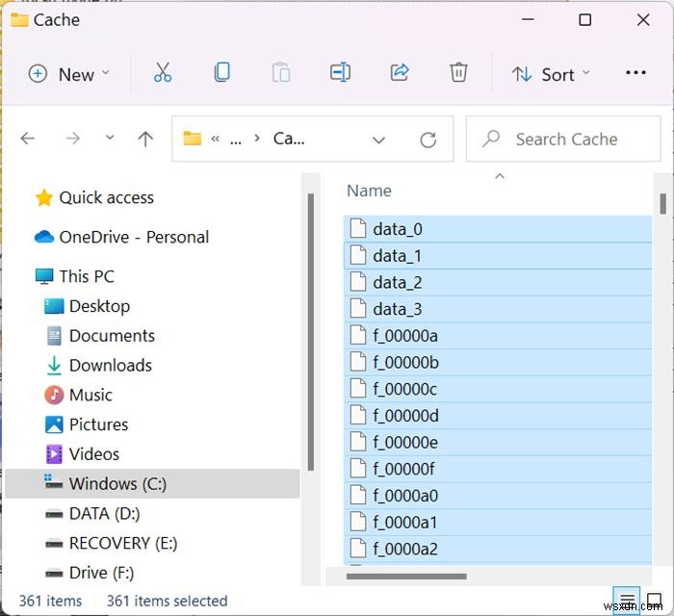Click the Ca... breadcrumb segment
The image size is (674, 616).
[x=289, y=139]
